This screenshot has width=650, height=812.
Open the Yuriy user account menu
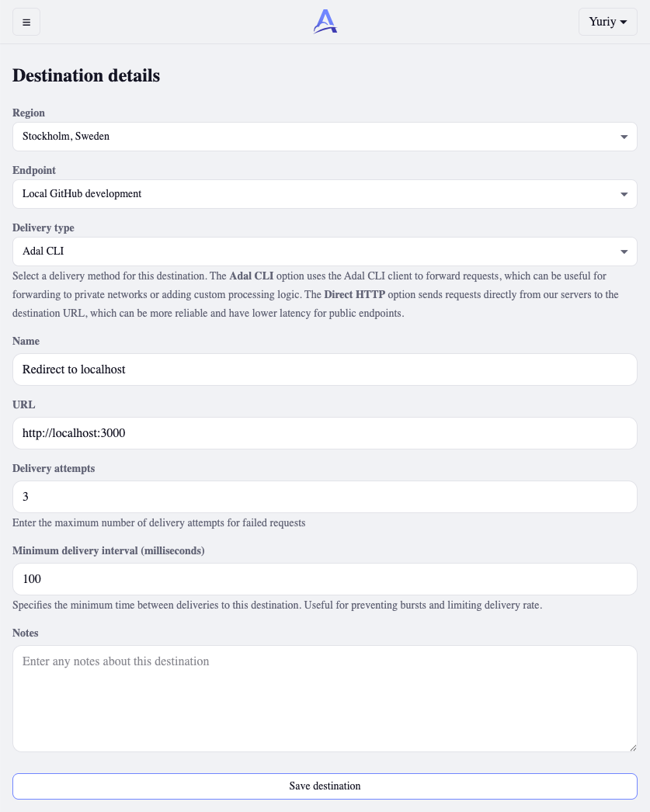[x=607, y=22]
